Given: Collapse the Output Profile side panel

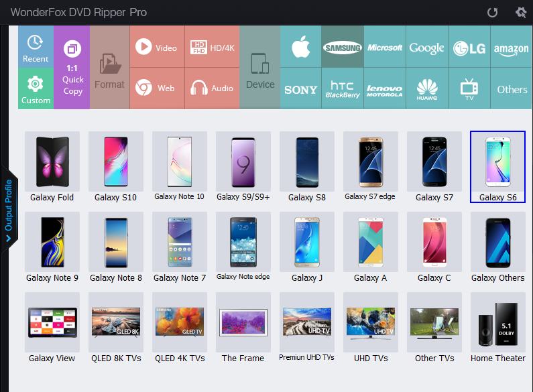Looking at the screenshot, I should 9,209.
